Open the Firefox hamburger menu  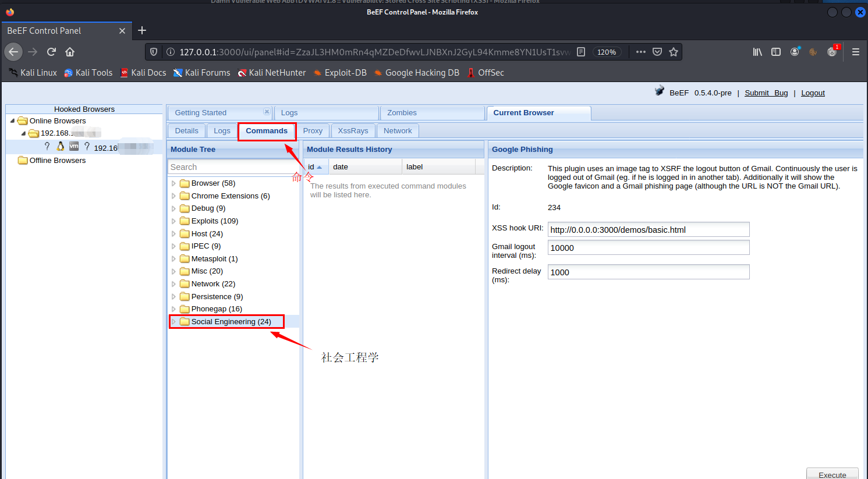[x=856, y=52]
